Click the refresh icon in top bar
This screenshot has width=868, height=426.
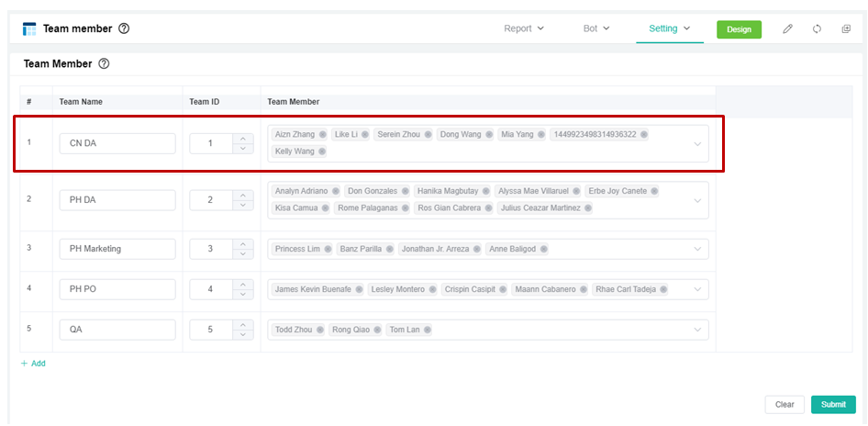click(x=817, y=29)
